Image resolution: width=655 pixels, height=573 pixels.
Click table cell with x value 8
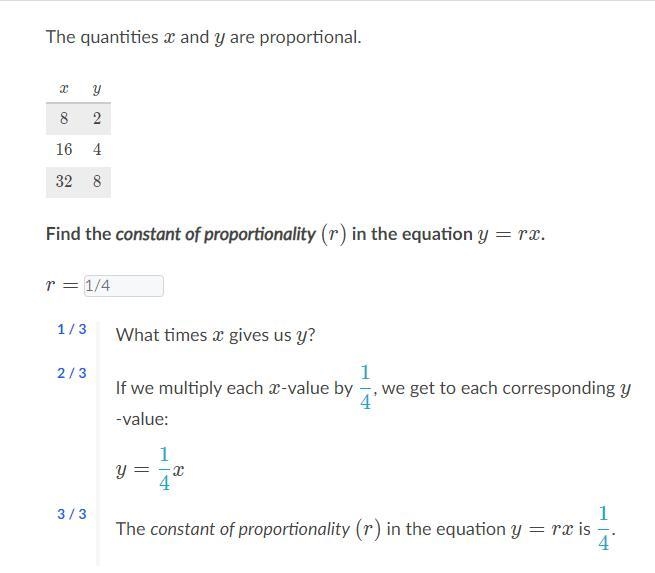click(64, 118)
